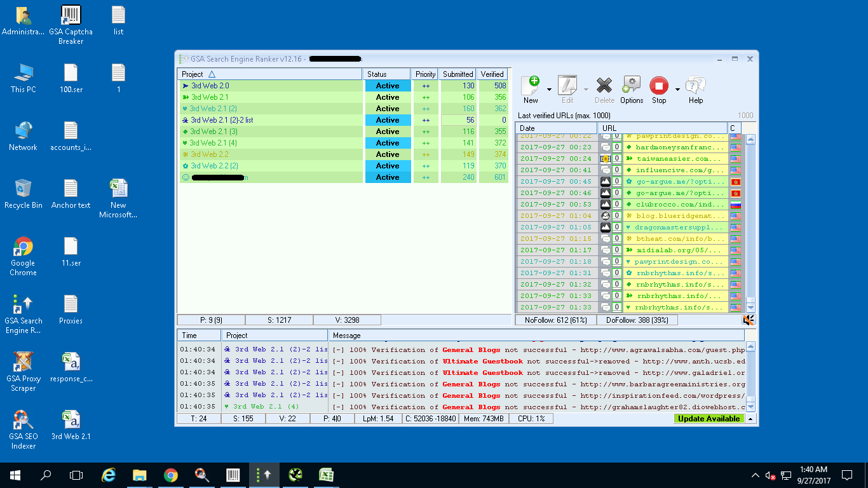
Task: Sort by the Project column header
Action: click(x=269, y=74)
